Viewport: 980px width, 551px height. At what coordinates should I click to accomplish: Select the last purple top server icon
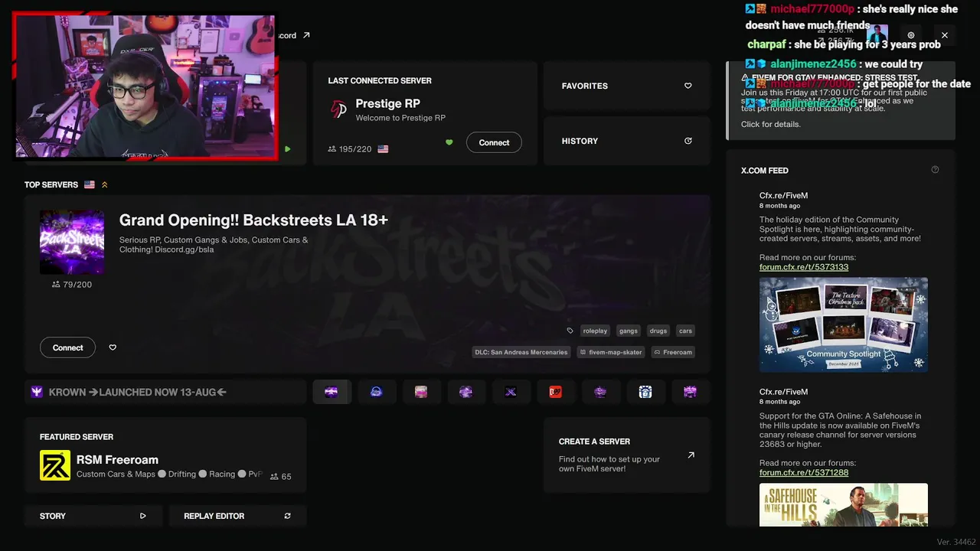(x=691, y=392)
